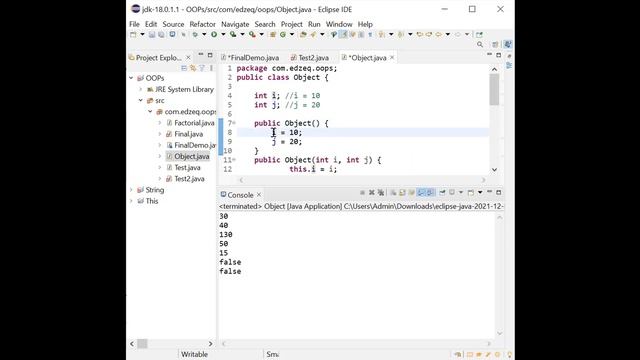Viewport: 640px width, 360px height.
Task: Click the Writable status bar entry
Action: coord(194,354)
